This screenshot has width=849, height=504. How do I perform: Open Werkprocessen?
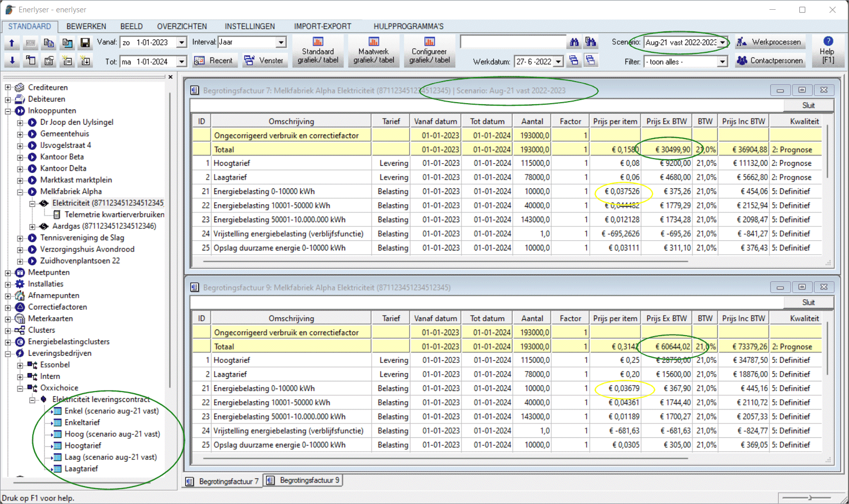coord(769,42)
